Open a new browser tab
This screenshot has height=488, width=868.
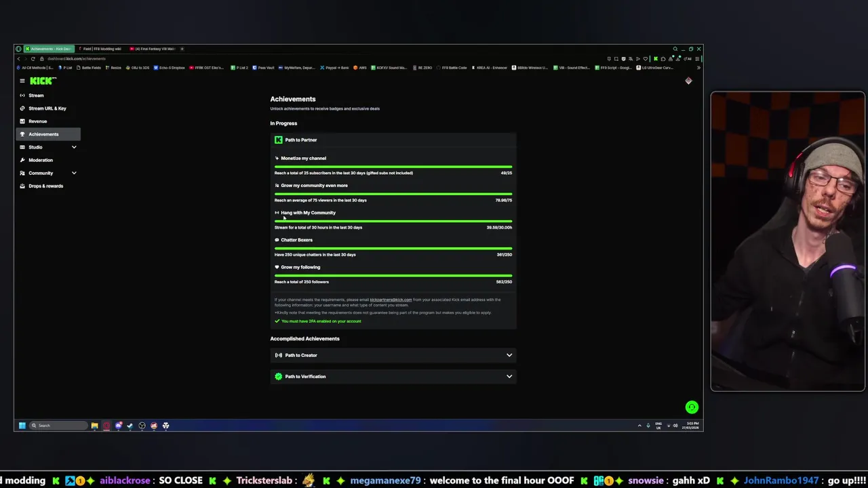point(182,49)
